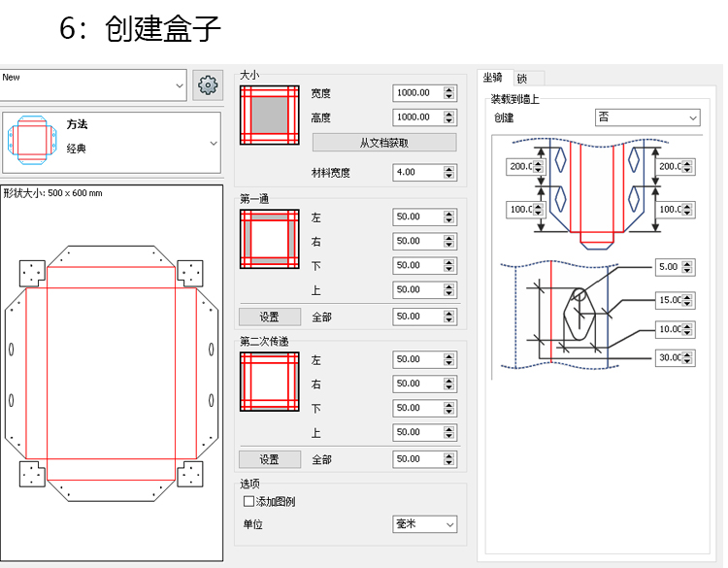Click the 第二次传递 diagram thumbnail
The image size is (728, 568).
point(269,382)
